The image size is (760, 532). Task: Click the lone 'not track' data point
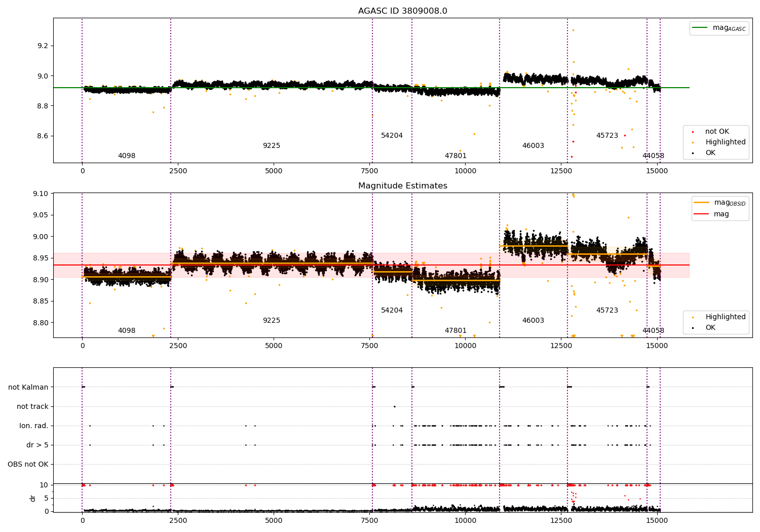pos(395,406)
